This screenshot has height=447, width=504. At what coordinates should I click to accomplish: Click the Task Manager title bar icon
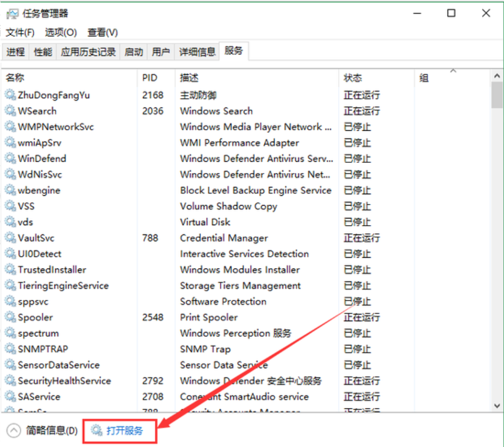12,14
